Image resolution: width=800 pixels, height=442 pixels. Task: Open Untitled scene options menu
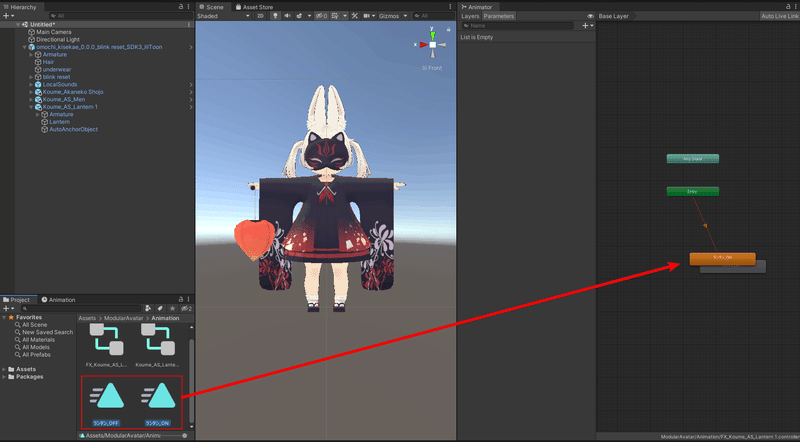[189, 24]
